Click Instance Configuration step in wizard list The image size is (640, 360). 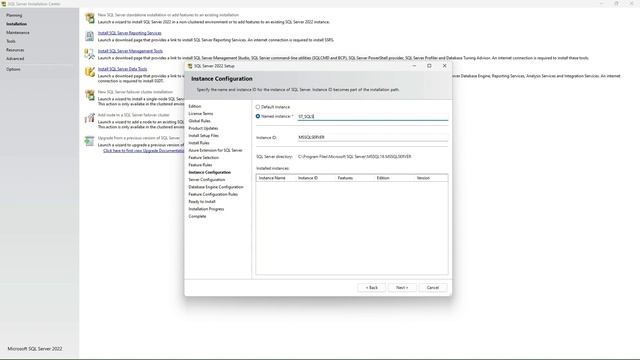point(210,172)
